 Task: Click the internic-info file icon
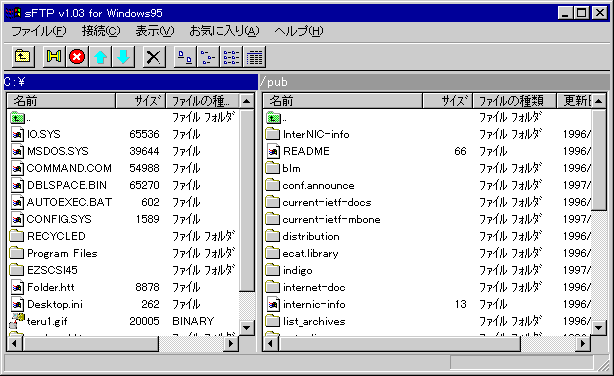pyautogui.click(x=273, y=304)
